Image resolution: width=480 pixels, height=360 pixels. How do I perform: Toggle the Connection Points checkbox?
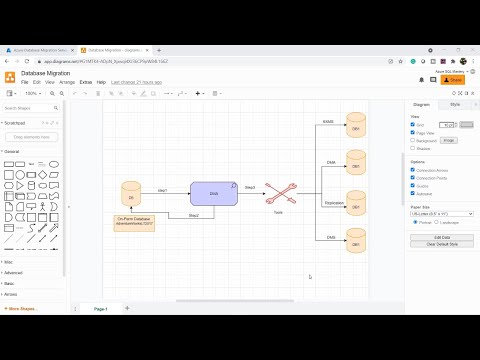pos(413,178)
